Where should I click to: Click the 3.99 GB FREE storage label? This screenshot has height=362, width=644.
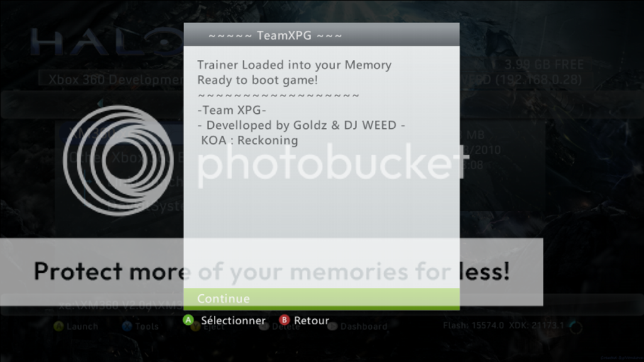pyautogui.click(x=544, y=65)
